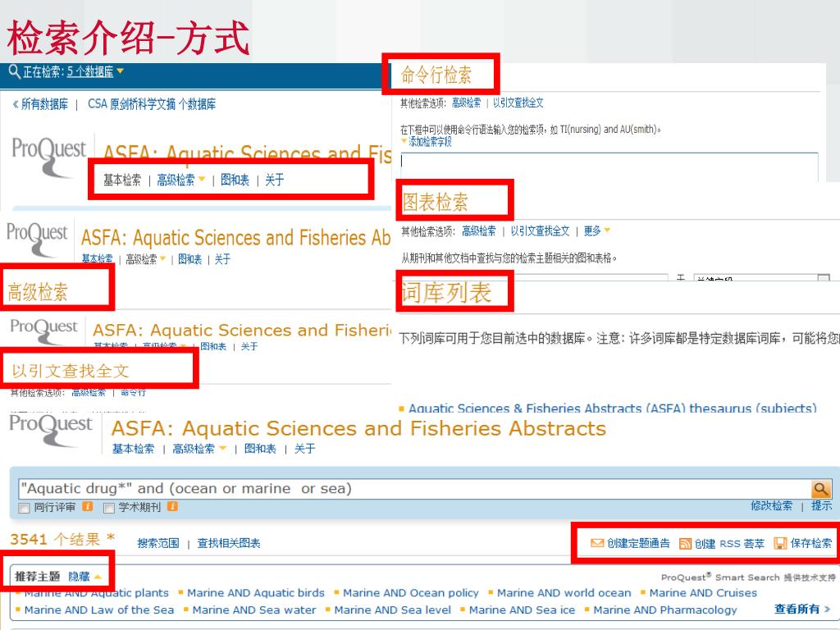
Task: Check the 学术期刊 checkbox
Action: click(x=109, y=508)
